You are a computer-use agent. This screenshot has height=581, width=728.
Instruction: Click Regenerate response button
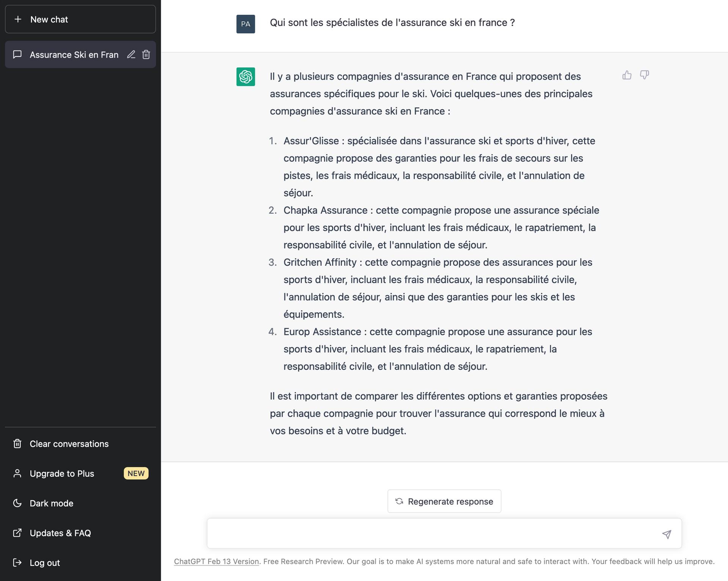click(444, 501)
